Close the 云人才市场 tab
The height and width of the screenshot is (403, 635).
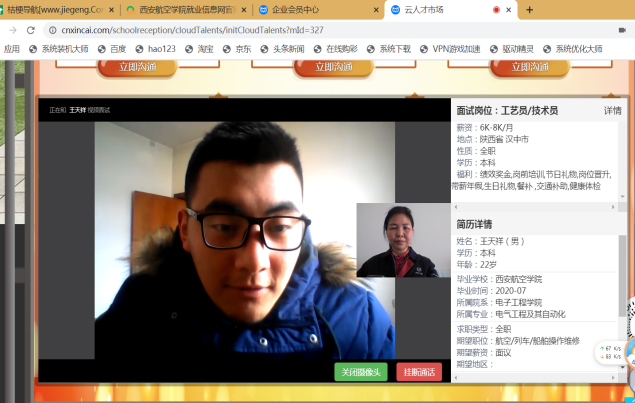coord(510,9)
